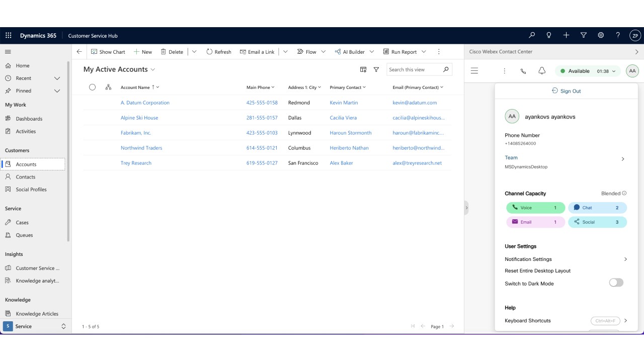This screenshot has width=644, height=362.
Task: Expand the Pinned section chevron
Action: click(x=57, y=91)
